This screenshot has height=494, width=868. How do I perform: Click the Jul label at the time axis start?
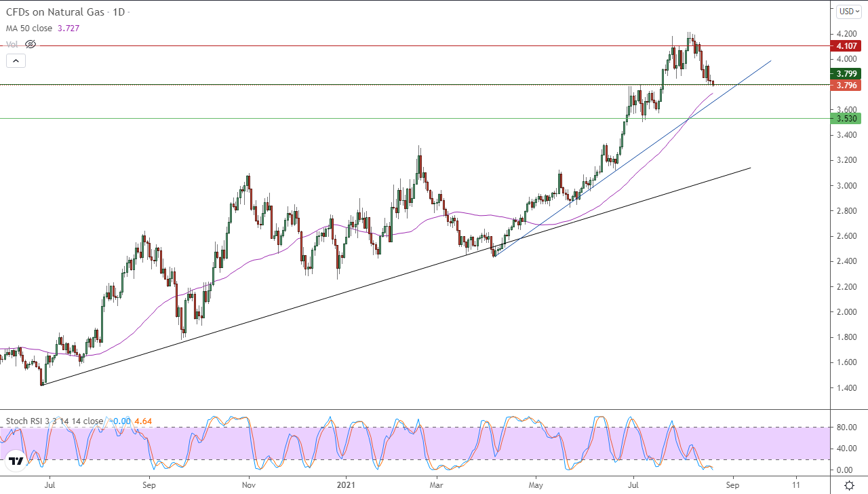pos(49,485)
